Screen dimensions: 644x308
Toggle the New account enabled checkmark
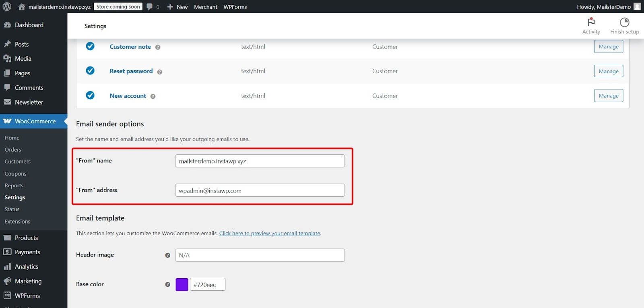90,95
